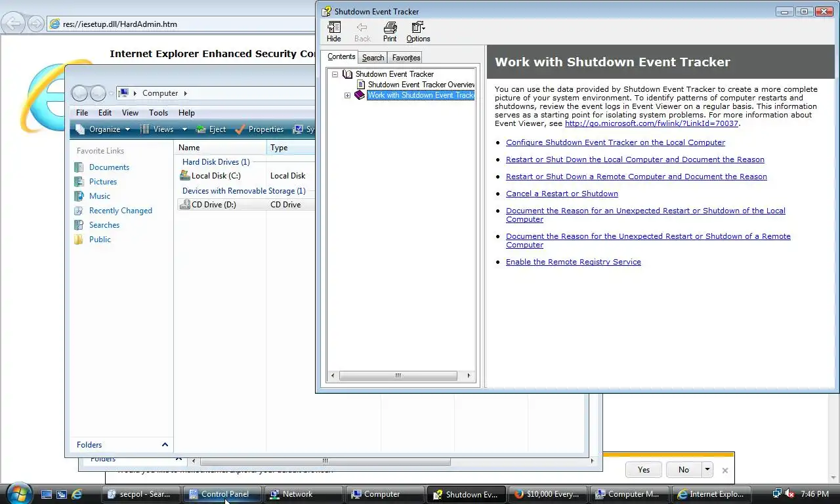Viewport: 840px width, 504px height.
Task: Switch to the Search tab
Action: pyautogui.click(x=373, y=58)
